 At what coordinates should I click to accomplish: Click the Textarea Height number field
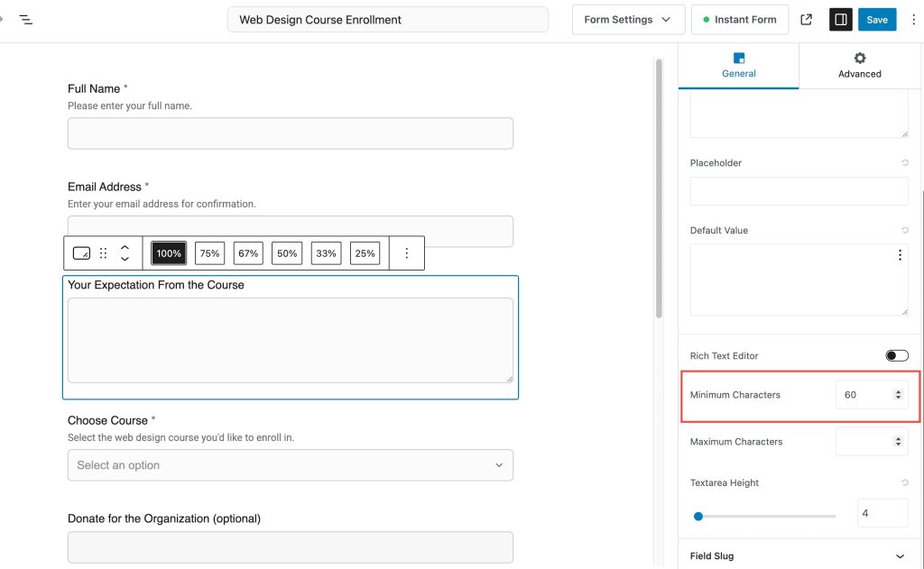pos(882,513)
